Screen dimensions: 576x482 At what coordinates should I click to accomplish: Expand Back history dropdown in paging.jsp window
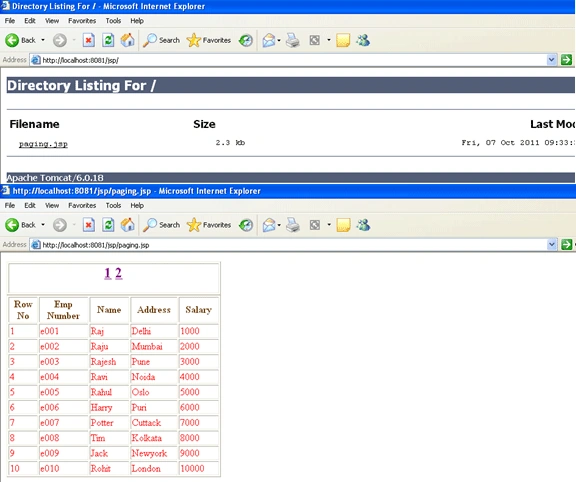pos(43,225)
